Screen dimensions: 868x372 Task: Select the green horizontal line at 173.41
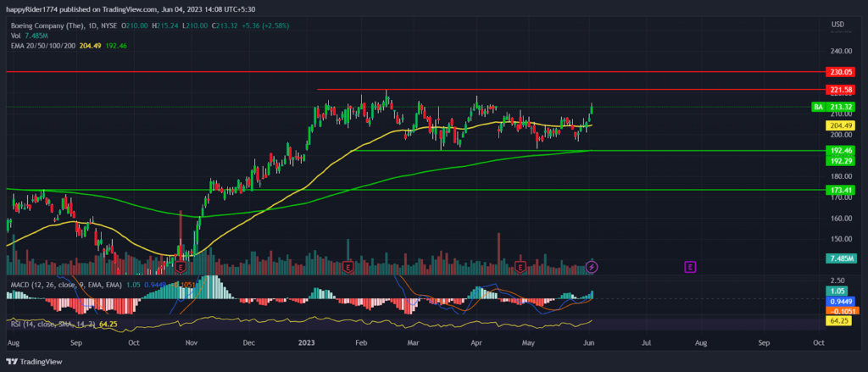tap(415, 189)
